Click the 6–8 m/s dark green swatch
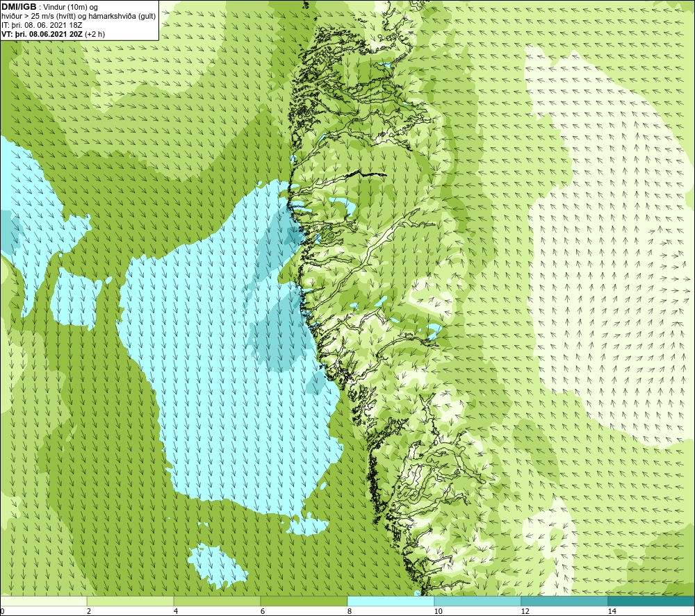This screenshot has height=616, width=695. 304,601
